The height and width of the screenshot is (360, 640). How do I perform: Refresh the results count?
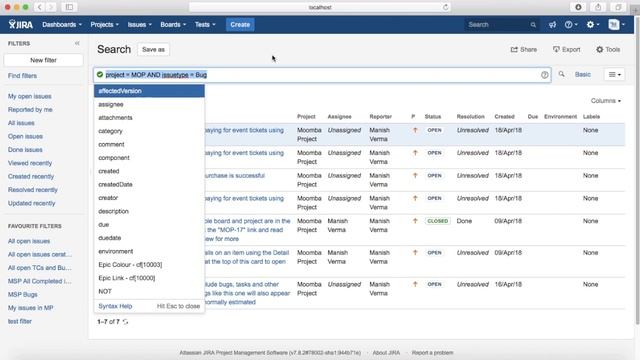[125, 322]
